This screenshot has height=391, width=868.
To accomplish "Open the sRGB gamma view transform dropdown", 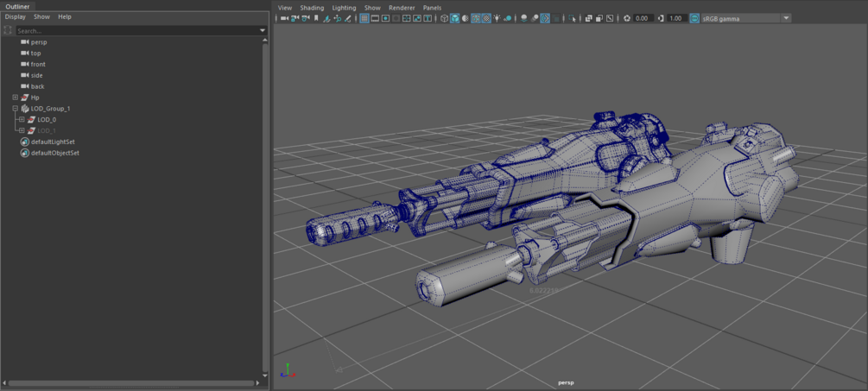I will click(x=746, y=18).
